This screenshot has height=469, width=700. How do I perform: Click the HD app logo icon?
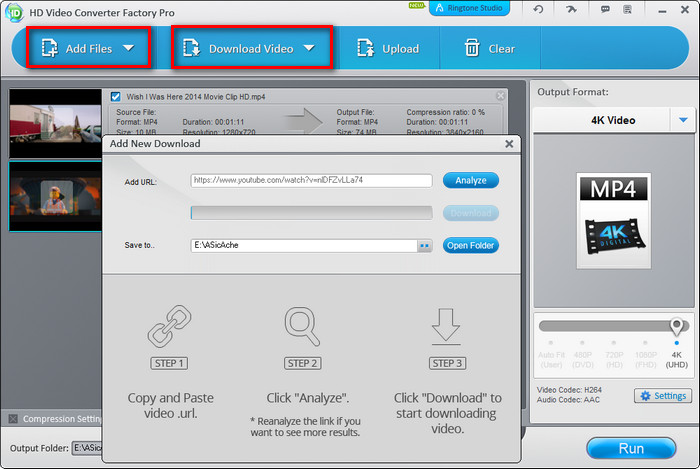pos(14,12)
